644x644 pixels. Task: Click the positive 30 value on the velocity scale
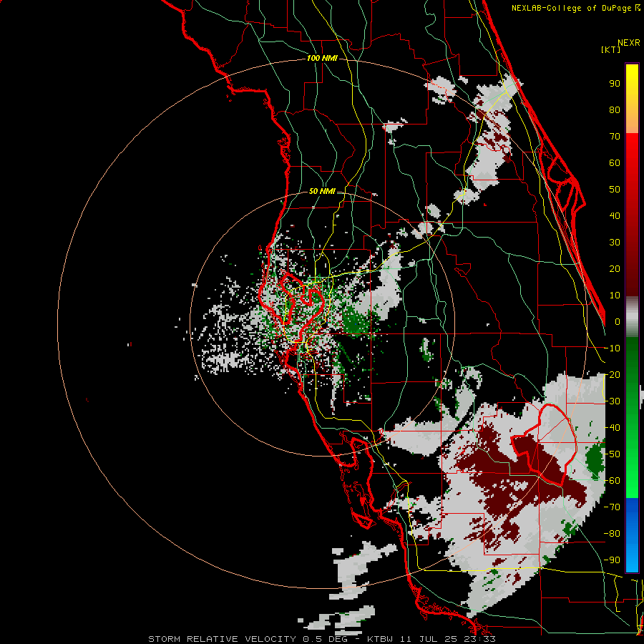[615, 243]
